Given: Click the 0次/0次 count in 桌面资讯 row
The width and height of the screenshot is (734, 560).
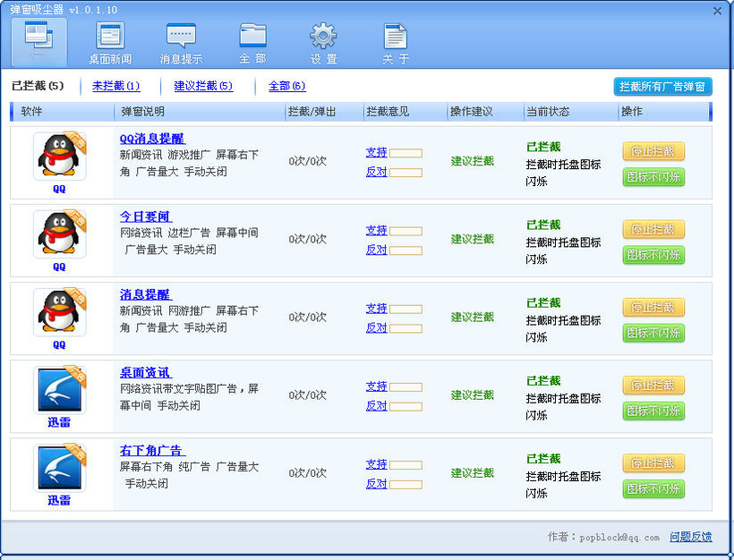Looking at the screenshot, I should point(307,395).
